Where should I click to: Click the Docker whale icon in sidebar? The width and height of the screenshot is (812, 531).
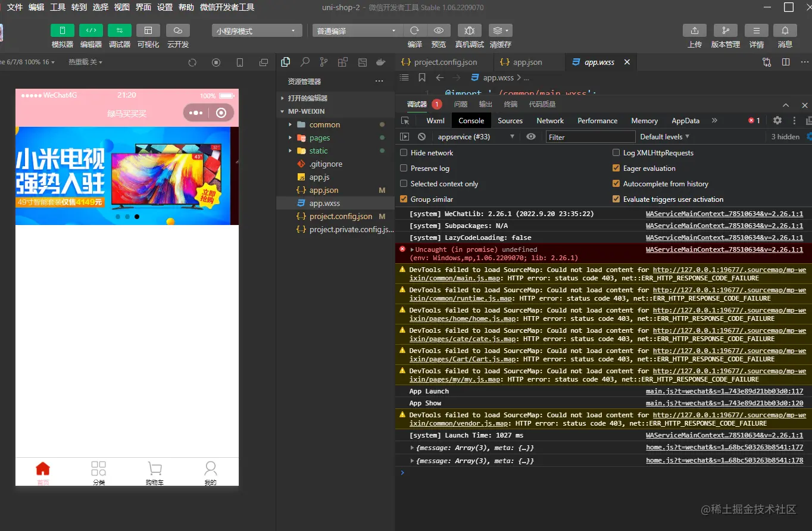[x=381, y=62]
